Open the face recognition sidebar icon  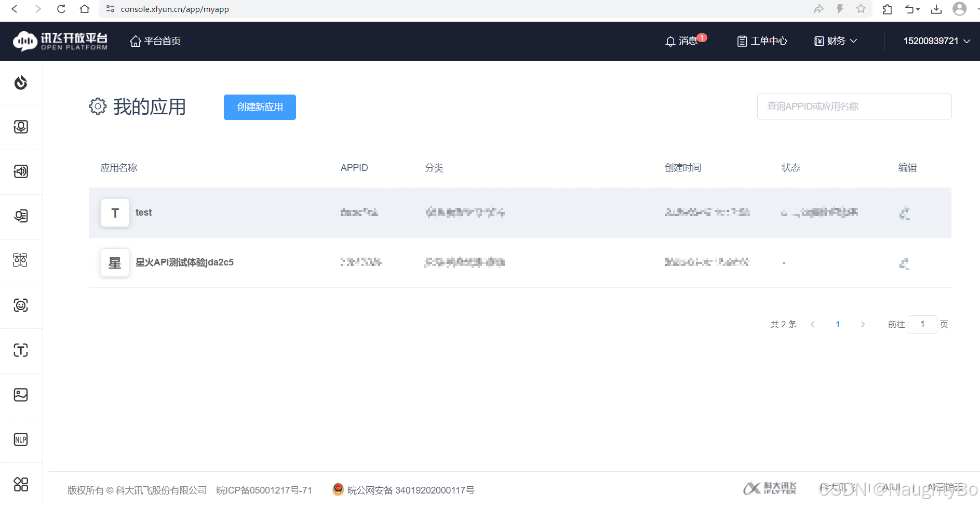tap(21, 305)
